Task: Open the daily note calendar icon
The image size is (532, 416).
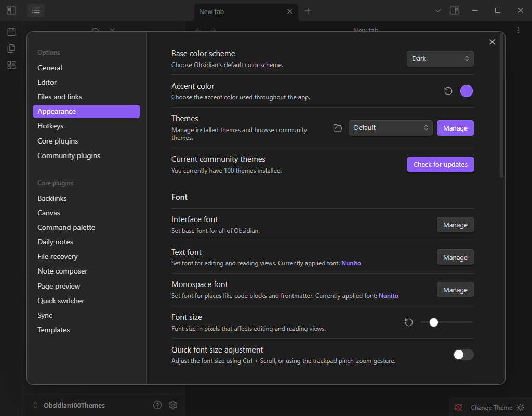Action: click(11, 31)
